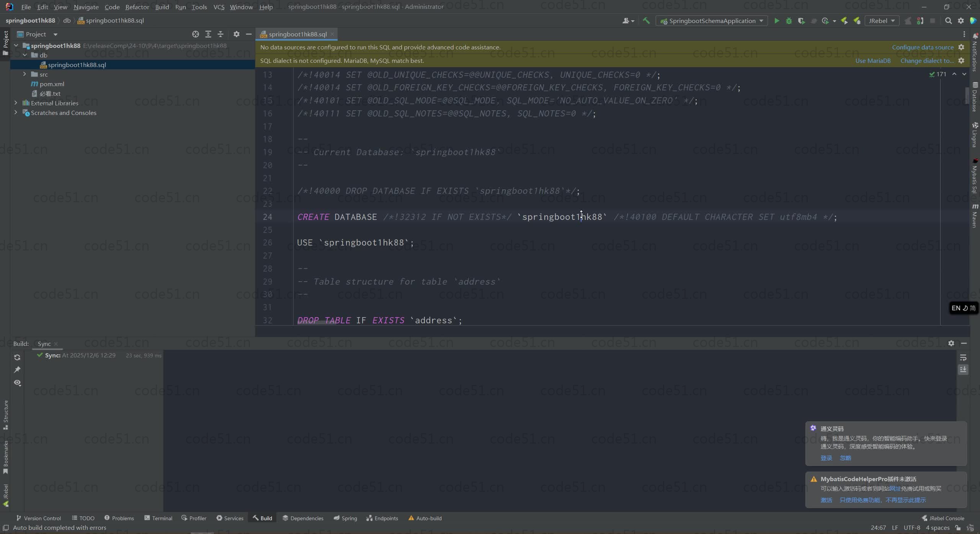
Task: Expand External Libraries node
Action: pyautogui.click(x=16, y=103)
